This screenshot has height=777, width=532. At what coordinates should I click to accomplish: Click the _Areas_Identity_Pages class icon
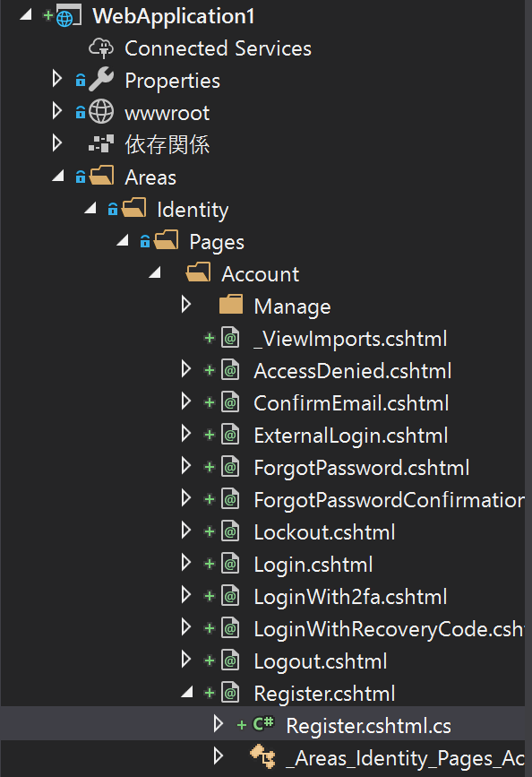pos(262,757)
